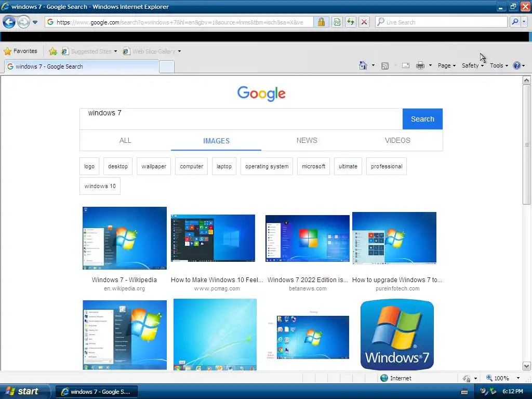
Task: Click the ultimate filter chip
Action: (348, 166)
